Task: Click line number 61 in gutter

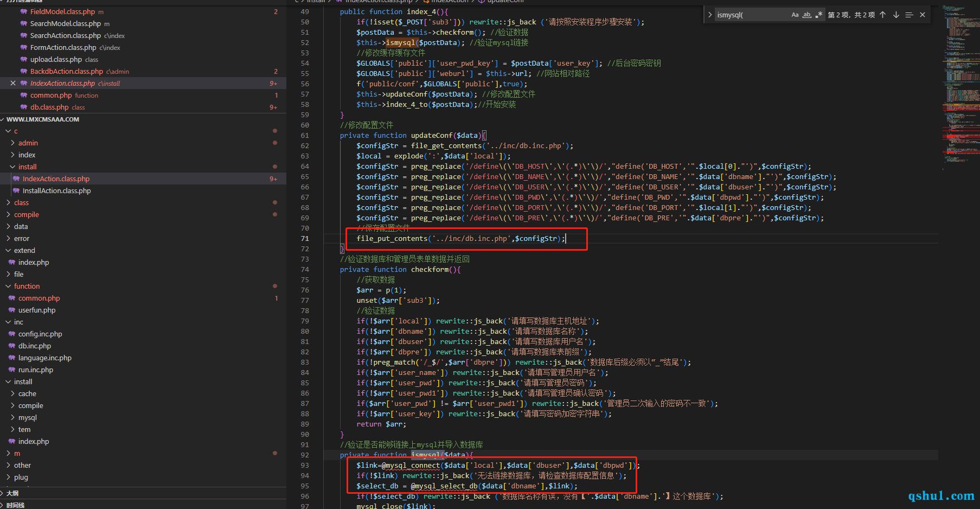Action: (305, 135)
